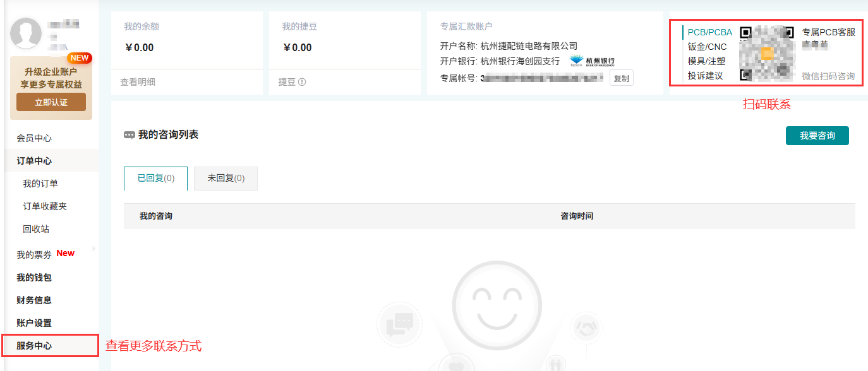Open 投诉建议 in the contact panel
The image size is (868, 371).
(x=705, y=76)
